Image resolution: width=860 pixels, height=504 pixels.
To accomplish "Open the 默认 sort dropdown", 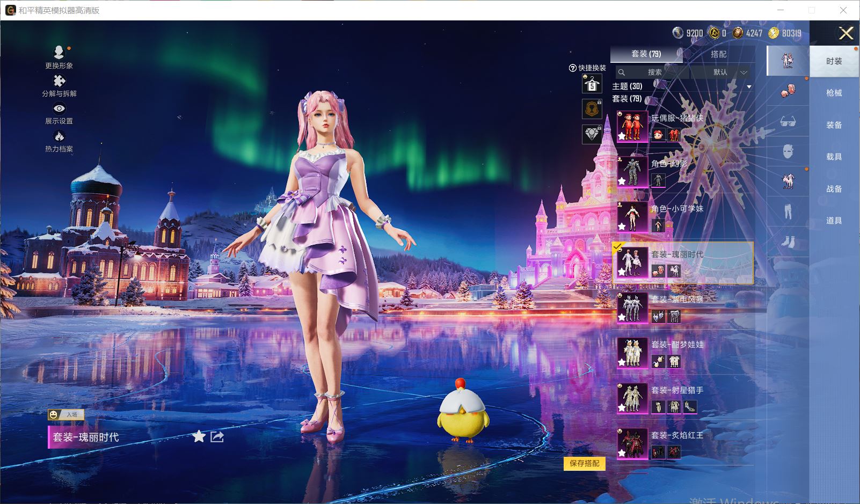I will [x=722, y=72].
